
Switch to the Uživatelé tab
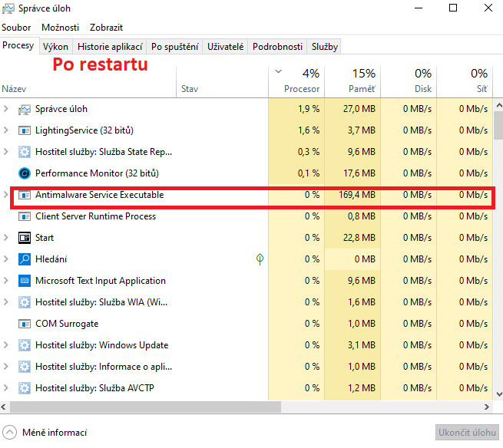[x=225, y=47]
